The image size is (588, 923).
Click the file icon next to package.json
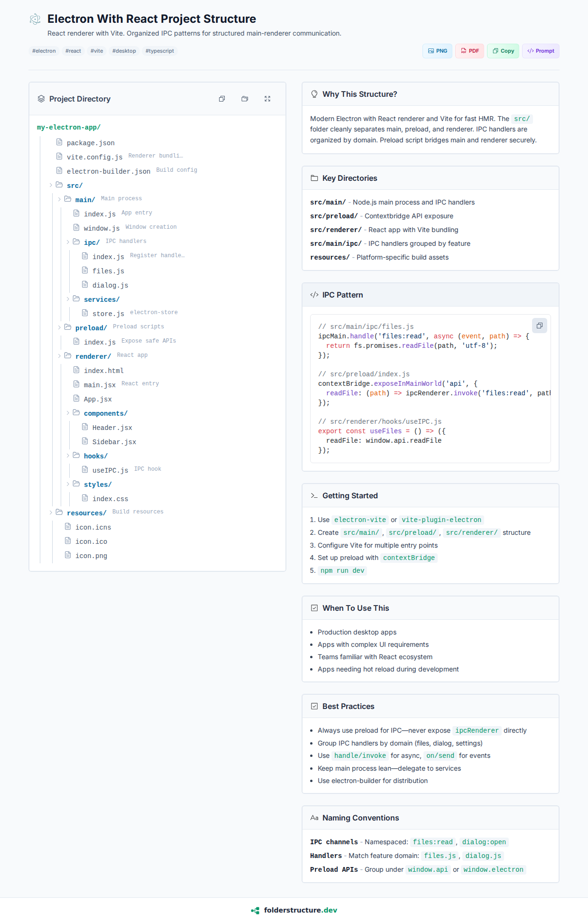[59, 142]
